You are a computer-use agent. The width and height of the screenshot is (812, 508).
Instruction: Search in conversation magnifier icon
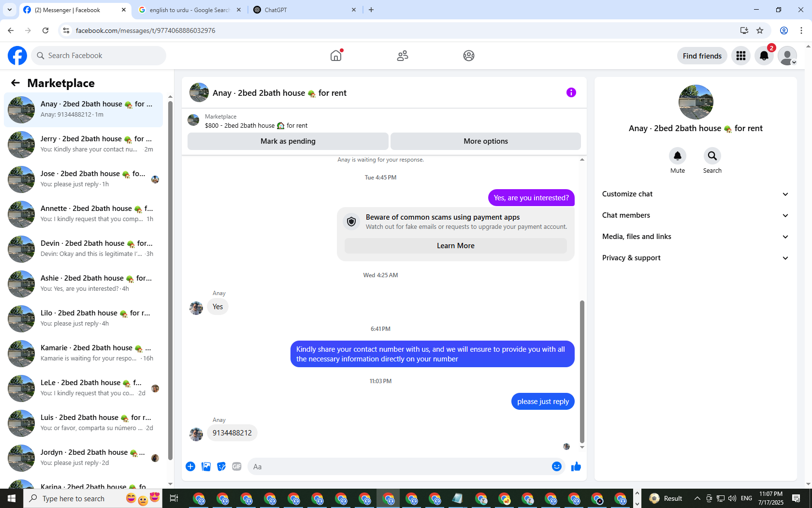pyautogui.click(x=712, y=156)
